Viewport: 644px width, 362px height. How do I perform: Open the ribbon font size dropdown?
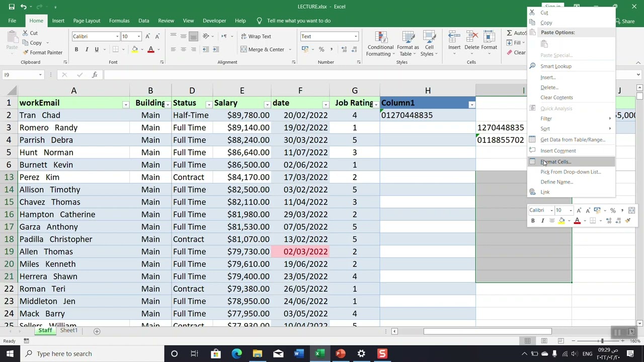(x=139, y=36)
